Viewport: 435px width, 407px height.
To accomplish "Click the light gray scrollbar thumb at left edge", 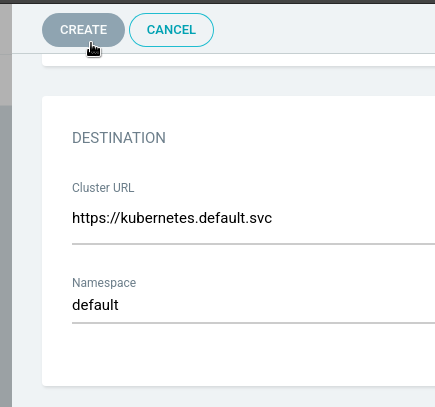I will tap(6, 55).
